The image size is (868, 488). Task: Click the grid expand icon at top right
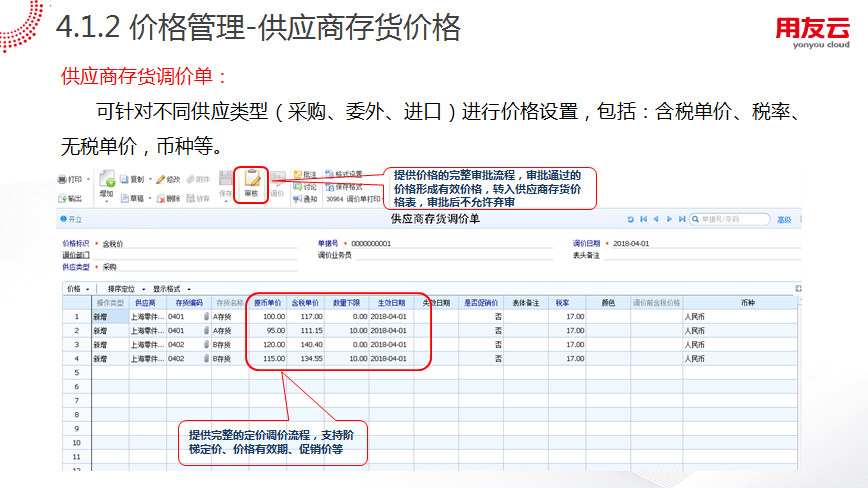[x=798, y=288]
